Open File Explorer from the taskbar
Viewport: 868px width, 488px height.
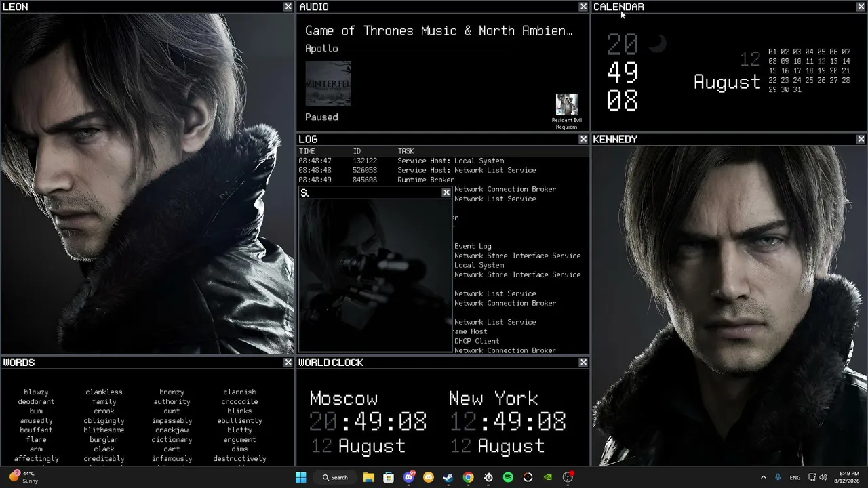click(x=369, y=477)
